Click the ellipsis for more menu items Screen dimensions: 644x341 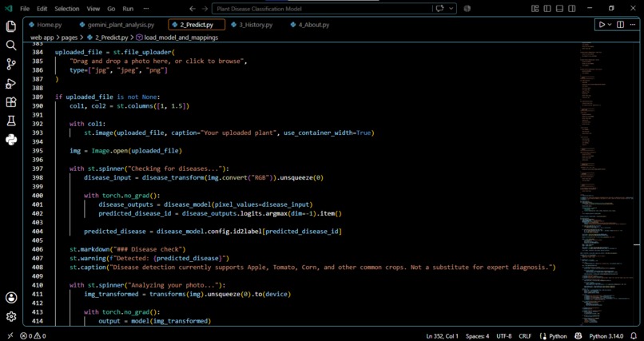(146, 9)
